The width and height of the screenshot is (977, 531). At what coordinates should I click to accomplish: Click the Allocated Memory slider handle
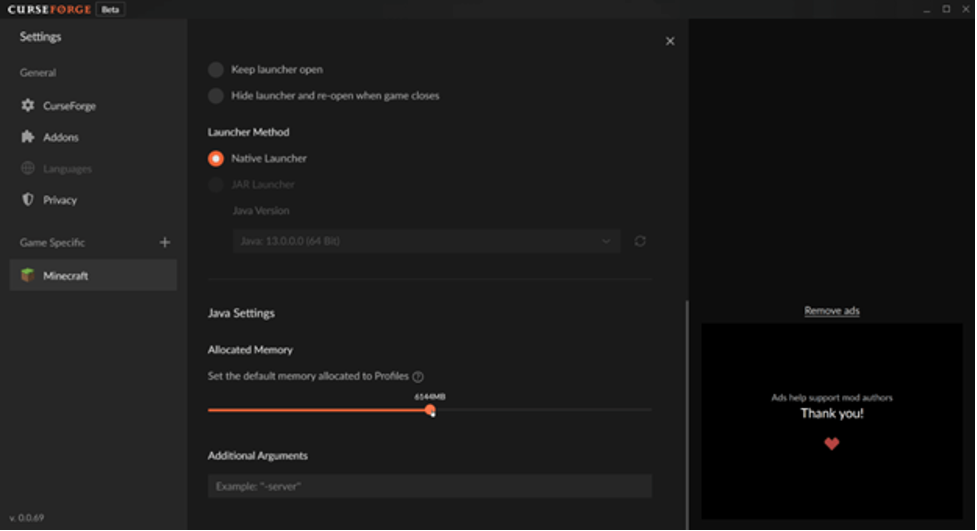(430, 410)
